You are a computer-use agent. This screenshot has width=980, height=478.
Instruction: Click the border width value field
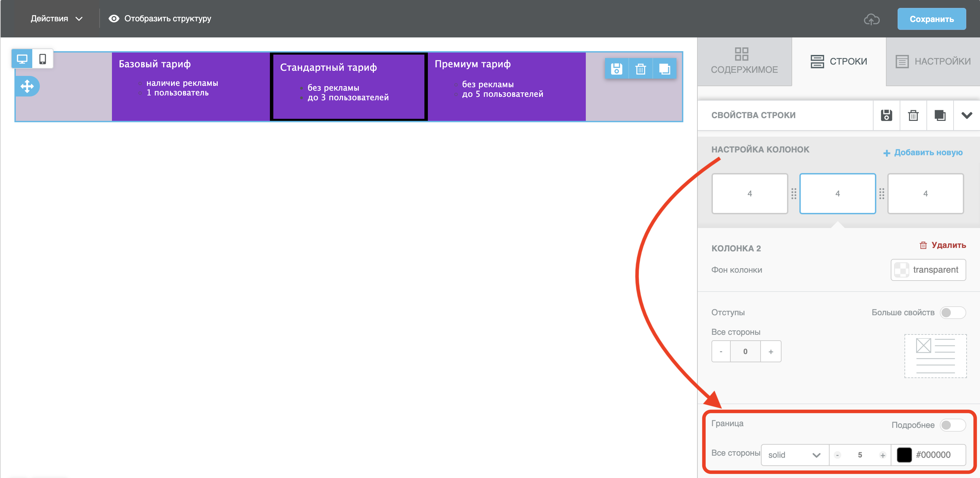click(x=860, y=455)
